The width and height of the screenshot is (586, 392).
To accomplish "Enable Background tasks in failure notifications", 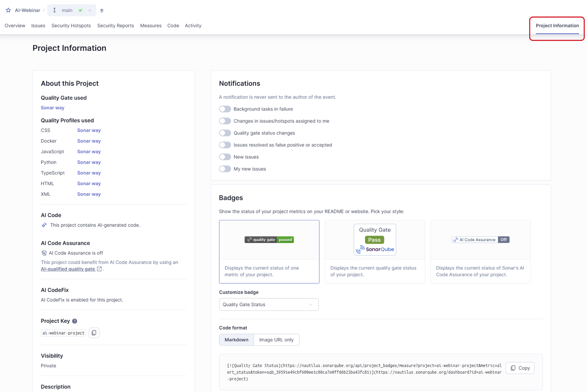I will 225,109.
